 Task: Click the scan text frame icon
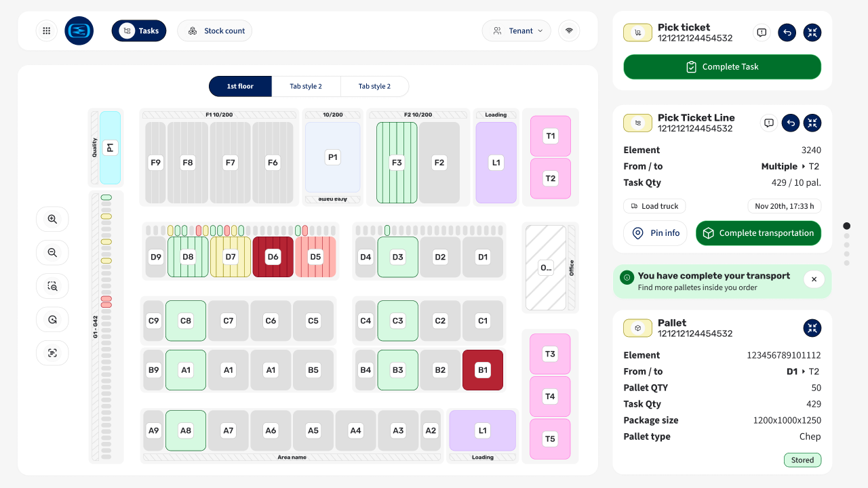tap(52, 352)
